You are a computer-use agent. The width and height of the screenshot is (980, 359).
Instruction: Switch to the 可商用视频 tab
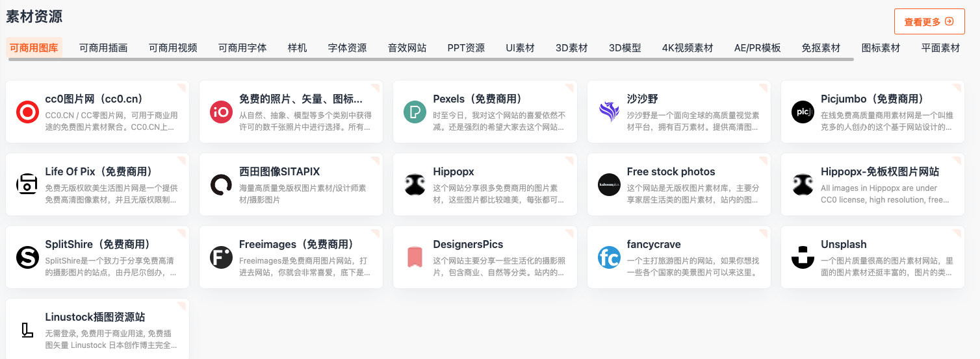click(x=173, y=47)
